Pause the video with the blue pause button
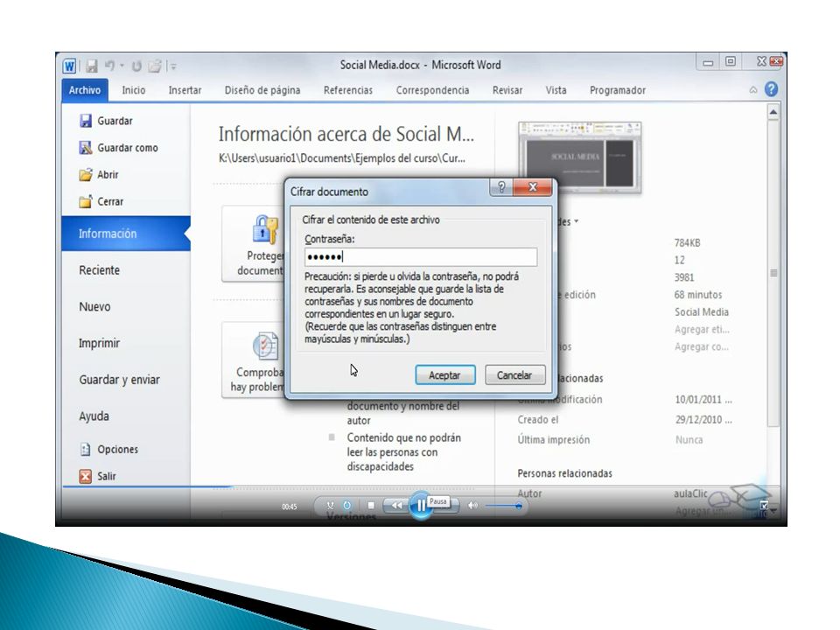The width and height of the screenshot is (840, 630). pos(421,505)
